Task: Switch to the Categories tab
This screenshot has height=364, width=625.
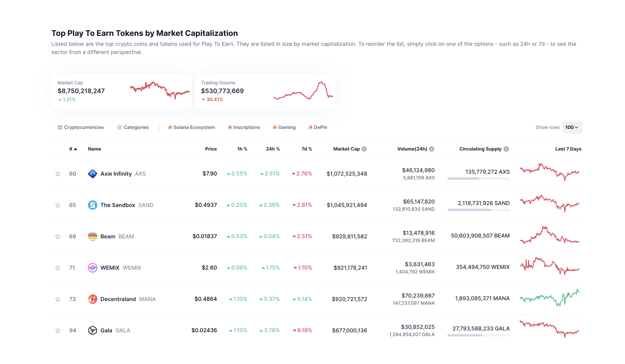Action: 133,127
